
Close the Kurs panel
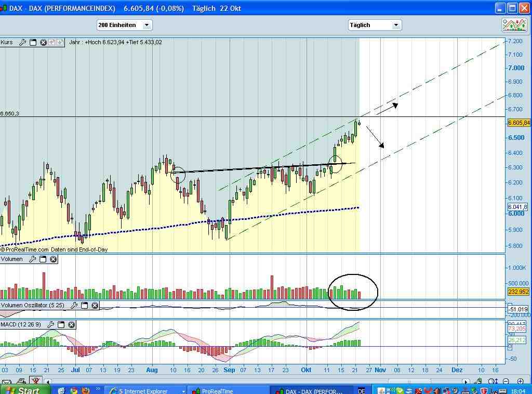click(x=43, y=43)
